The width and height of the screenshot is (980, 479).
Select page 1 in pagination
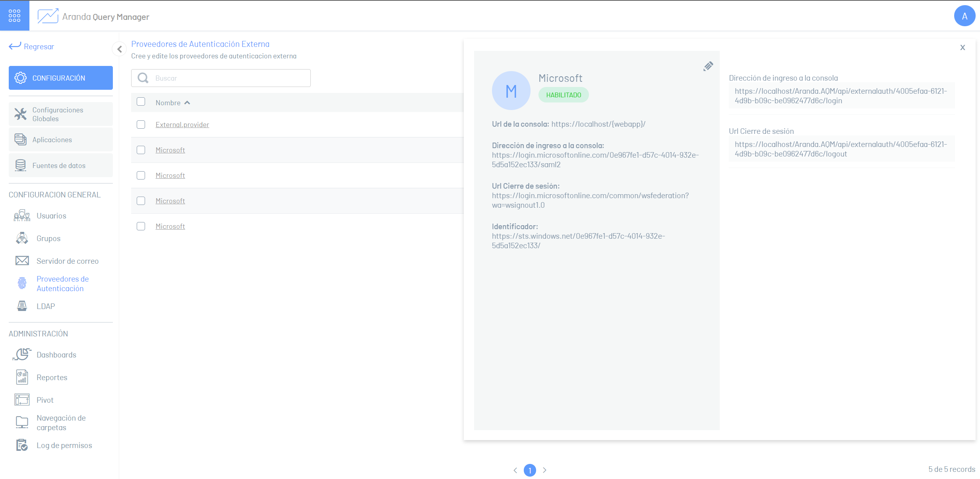pos(530,470)
